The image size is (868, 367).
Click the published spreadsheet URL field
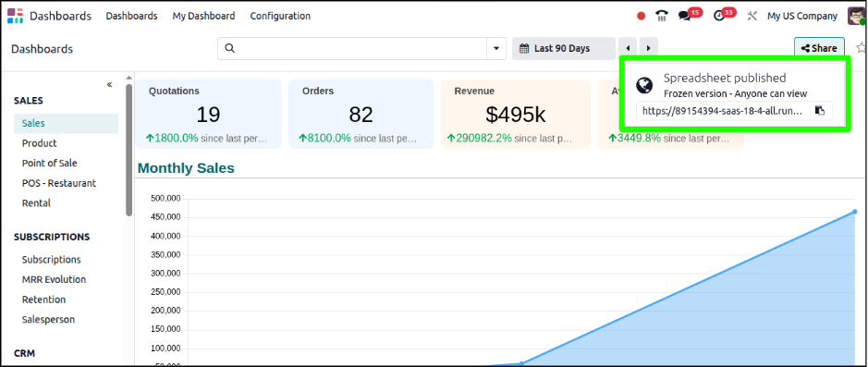722,111
